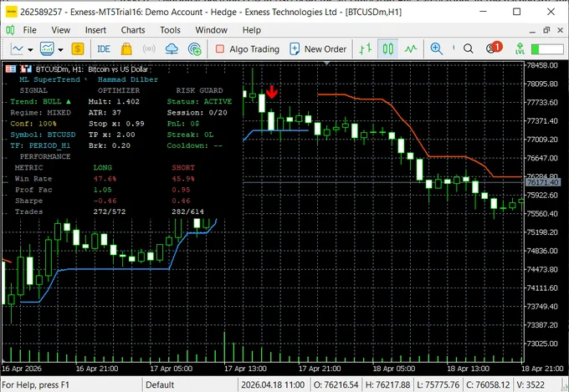Screen dimensions: 569x392
Task: Open the MetaEditor IDE button
Action: [104, 48]
